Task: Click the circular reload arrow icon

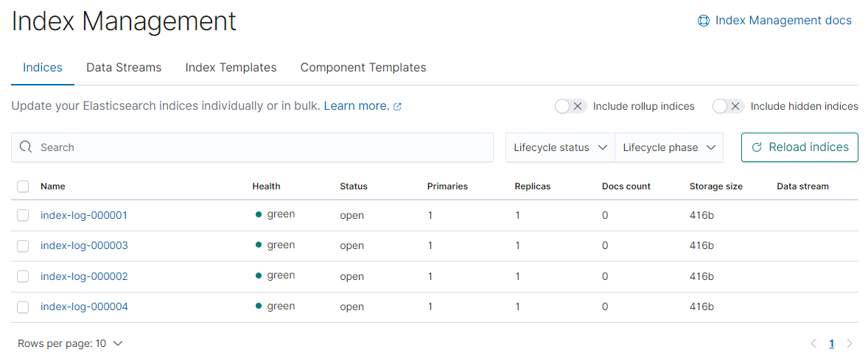Action: click(x=757, y=147)
